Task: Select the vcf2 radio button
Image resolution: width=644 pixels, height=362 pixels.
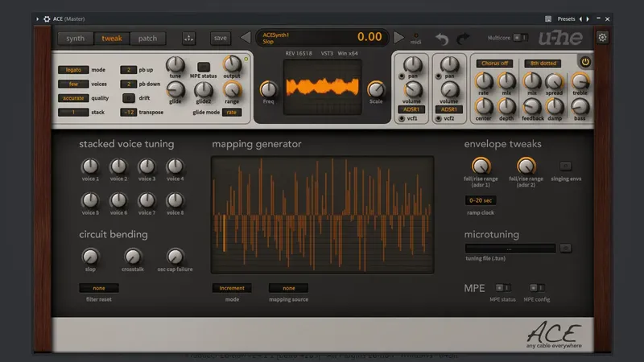Action: [439, 118]
